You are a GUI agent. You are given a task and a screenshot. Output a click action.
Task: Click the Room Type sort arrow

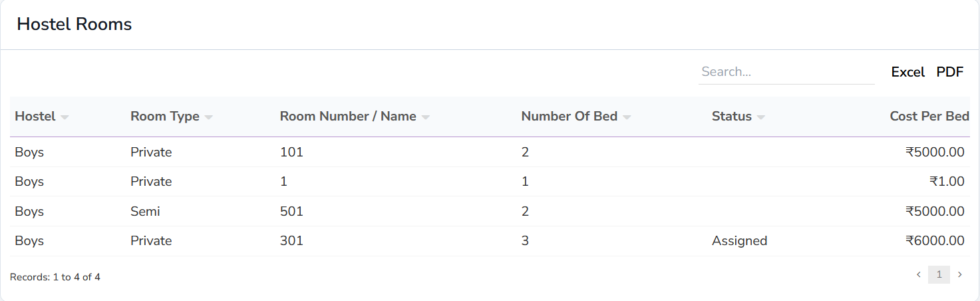pyautogui.click(x=208, y=117)
